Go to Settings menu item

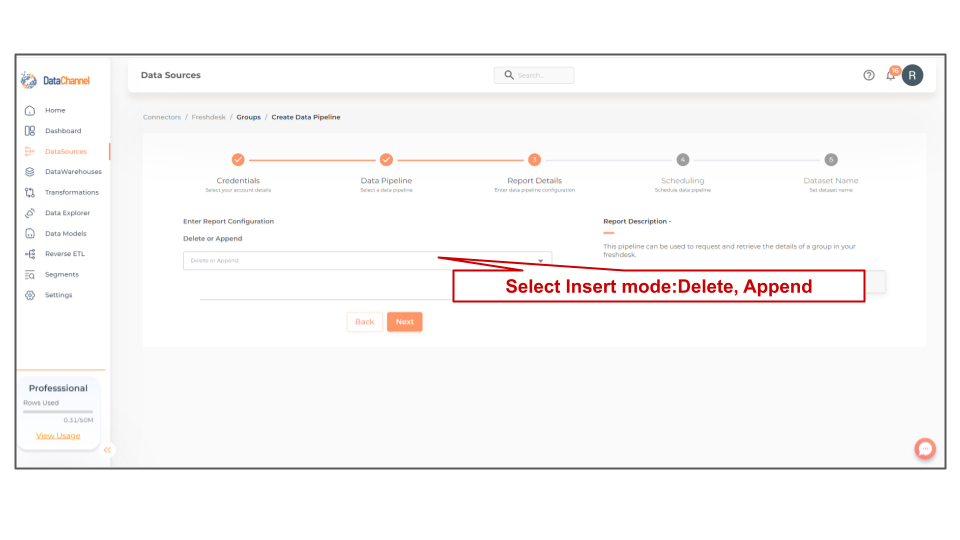[x=59, y=295]
